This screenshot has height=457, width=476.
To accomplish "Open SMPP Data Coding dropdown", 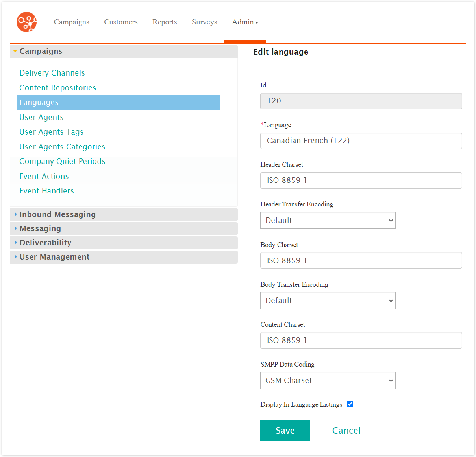I will tap(328, 380).
